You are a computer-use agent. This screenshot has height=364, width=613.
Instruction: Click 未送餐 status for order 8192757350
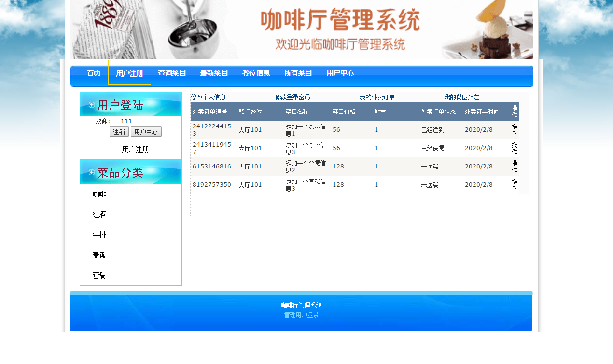tap(430, 185)
